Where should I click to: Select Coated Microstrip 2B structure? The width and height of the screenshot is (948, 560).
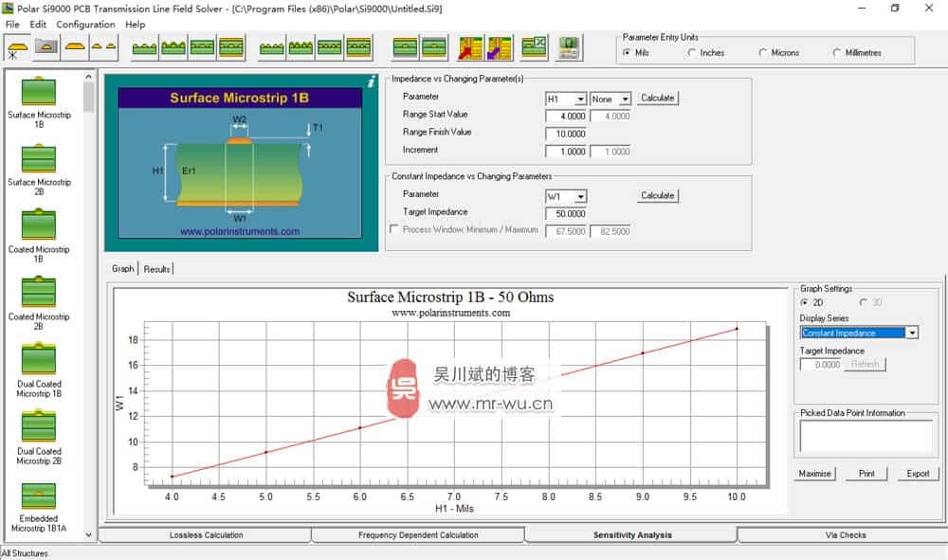point(39,304)
